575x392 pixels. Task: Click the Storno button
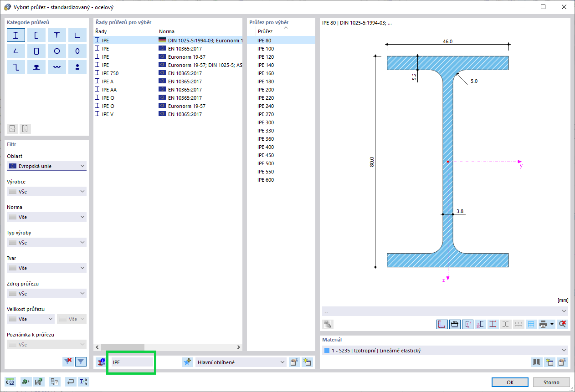pyautogui.click(x=552, y=382)
